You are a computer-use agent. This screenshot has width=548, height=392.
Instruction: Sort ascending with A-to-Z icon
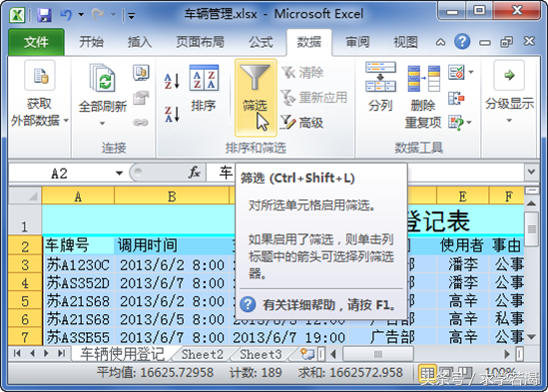(172, 81)
